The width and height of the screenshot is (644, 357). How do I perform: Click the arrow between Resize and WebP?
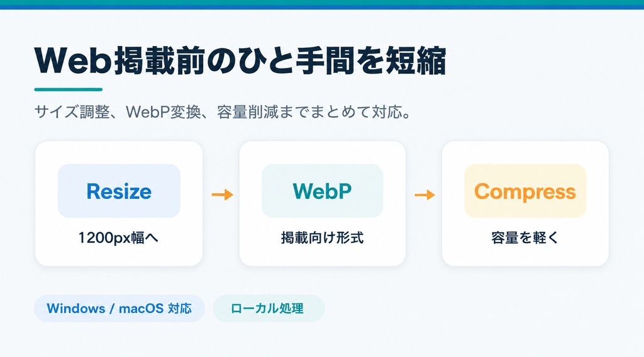pos(222,195)
